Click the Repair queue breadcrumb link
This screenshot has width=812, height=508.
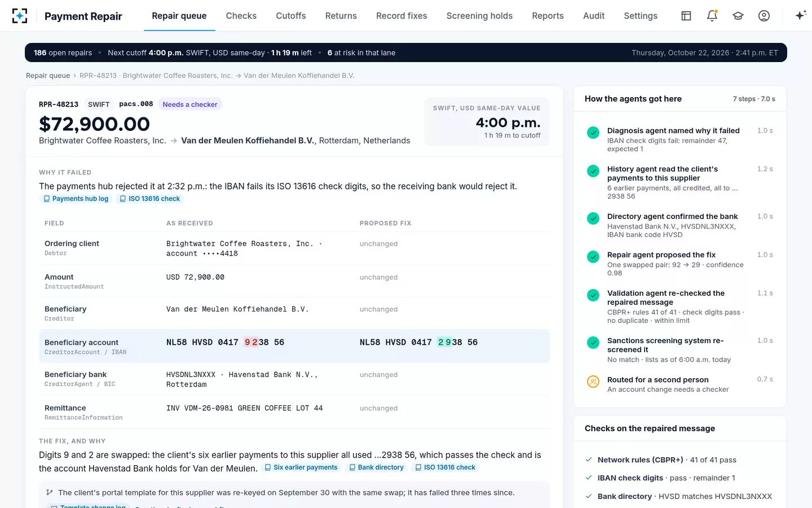pos(48,76)
